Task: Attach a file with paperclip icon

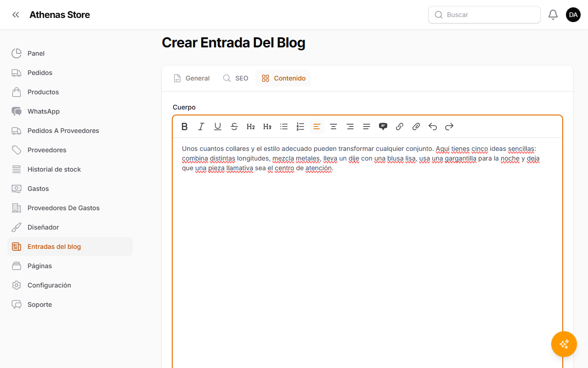Action: pyautogui.click(x=416, y=126)
